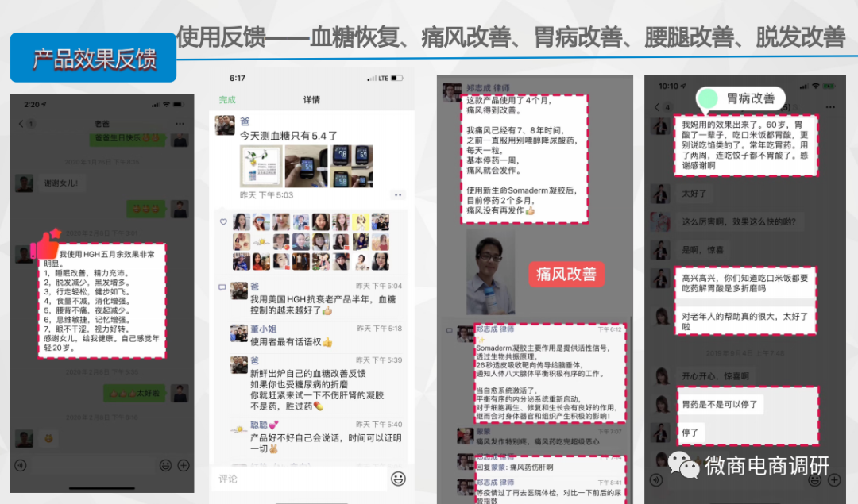The width and height of the screenshot is (858, 504).
Task: Go back in the stomach group chat
Action: pyautogui.click(x=657, y=107)
